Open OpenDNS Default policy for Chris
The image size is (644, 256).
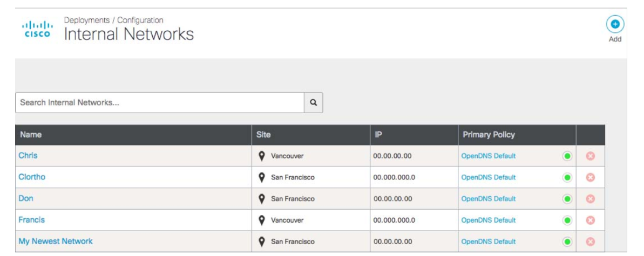pos(489,156)
